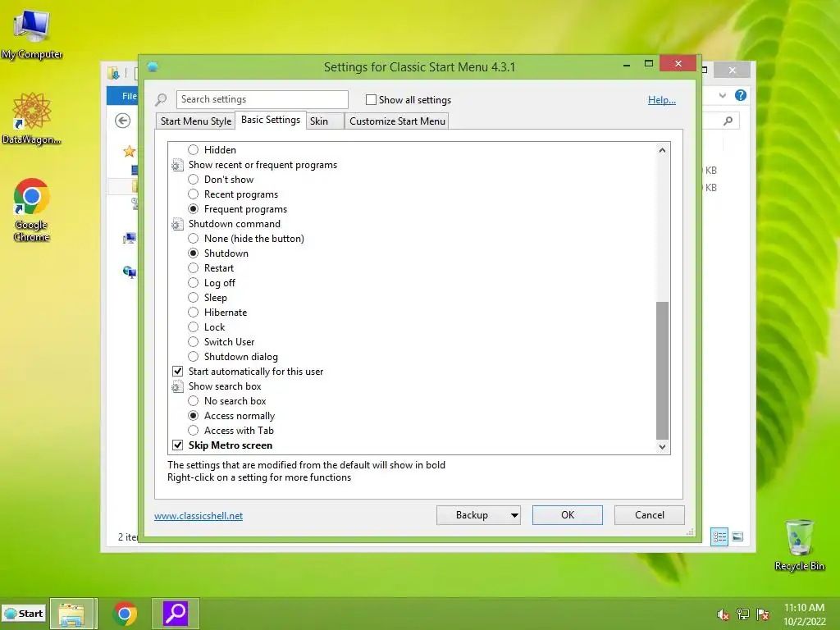Choose No search box option

point(194,400)
